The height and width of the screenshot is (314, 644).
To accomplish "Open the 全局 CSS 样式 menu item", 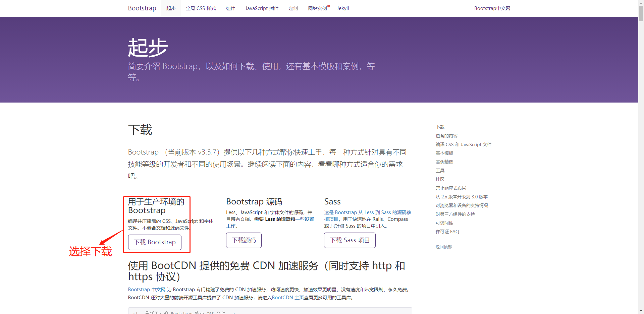I will [201, 8].
